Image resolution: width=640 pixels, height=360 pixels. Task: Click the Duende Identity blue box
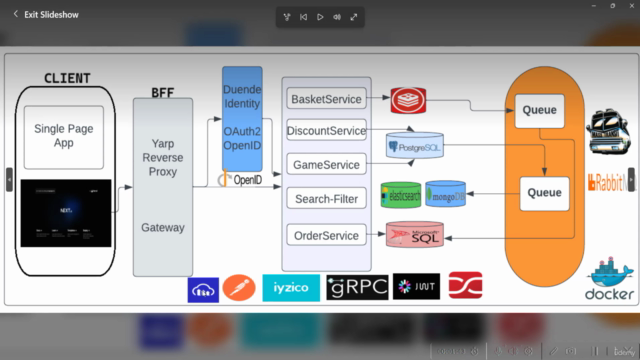point(242,119)
